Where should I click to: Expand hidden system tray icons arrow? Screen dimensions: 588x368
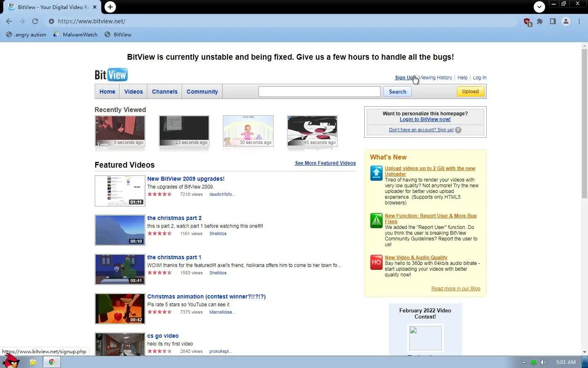point(523,362)
